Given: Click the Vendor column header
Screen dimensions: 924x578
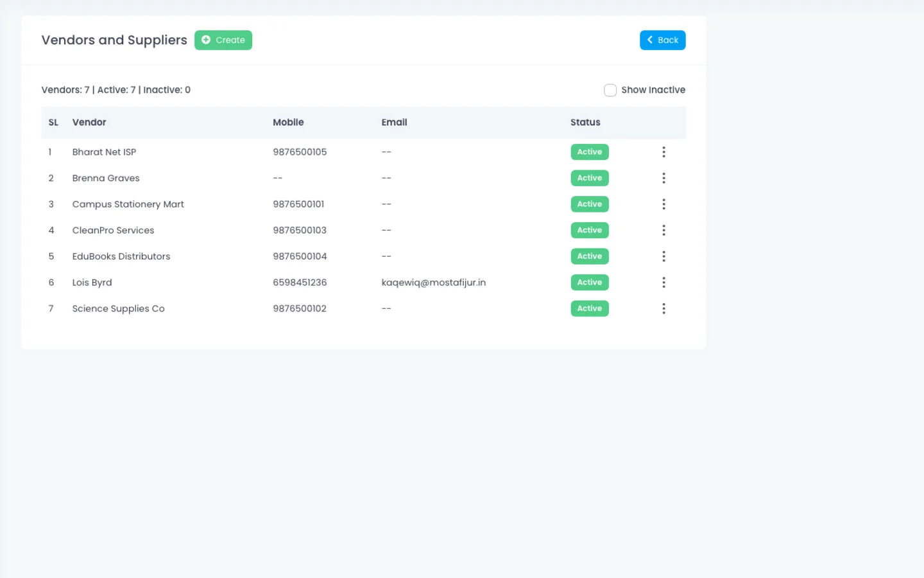Looking at the screenshot, I should (89, 122).
